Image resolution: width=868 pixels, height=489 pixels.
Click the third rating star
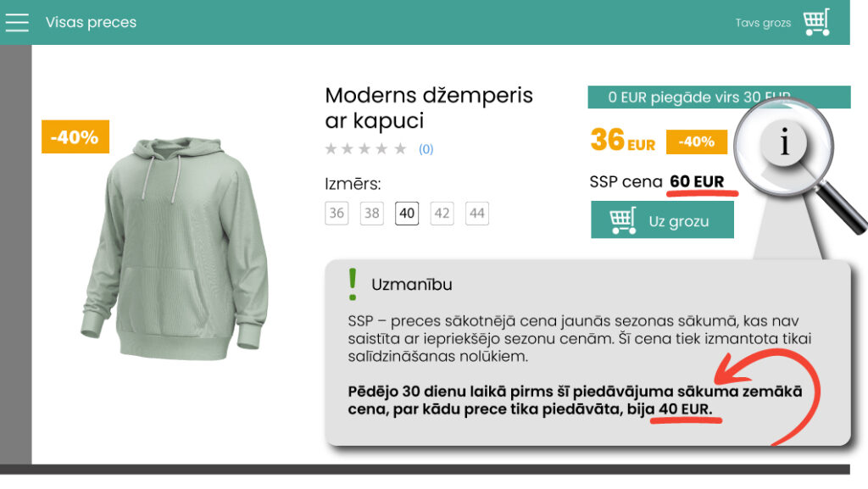[366, 149]
